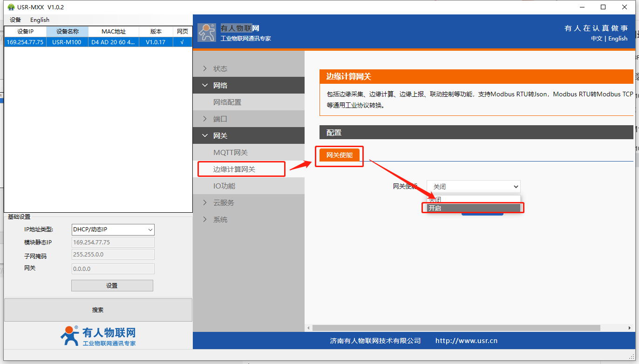Choose 关闭 in the dropdown list
Viewport: 639px width, 364px height.
(x=473, y=199)
